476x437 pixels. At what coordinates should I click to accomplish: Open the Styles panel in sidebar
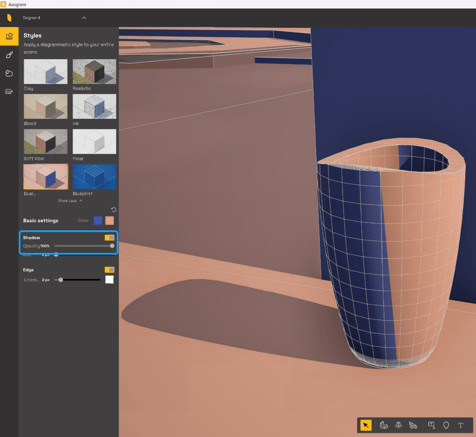coord(9,36)
